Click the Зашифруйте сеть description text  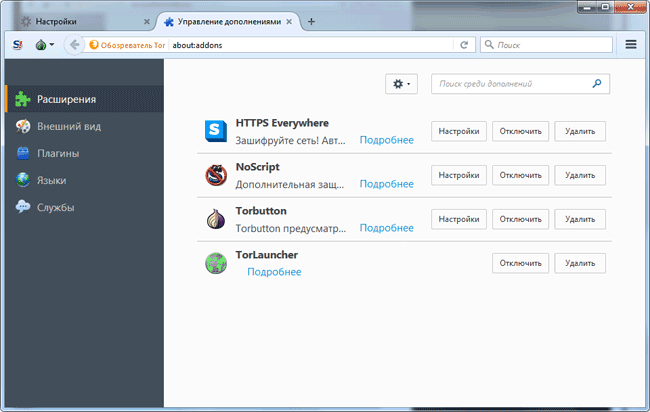290,141
